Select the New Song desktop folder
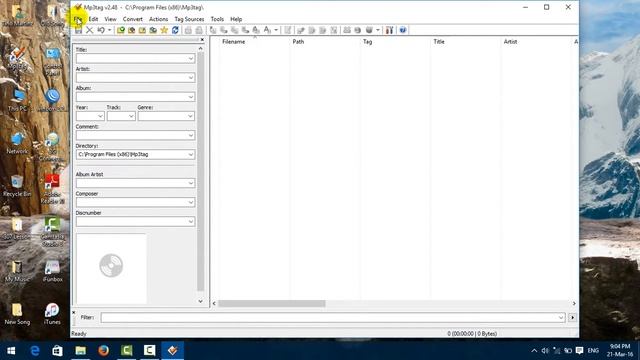Viewport: 640px width, 360px height. (x=17, y=313)
